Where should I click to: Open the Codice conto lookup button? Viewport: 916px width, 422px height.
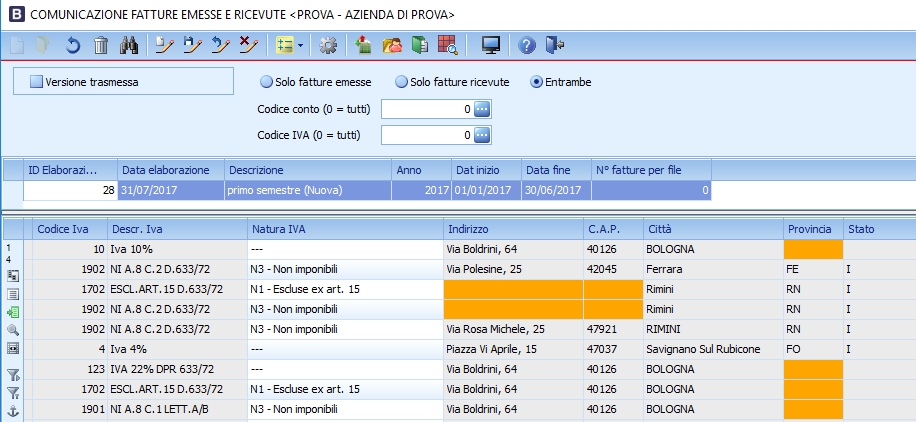click(x=482, y=109)
